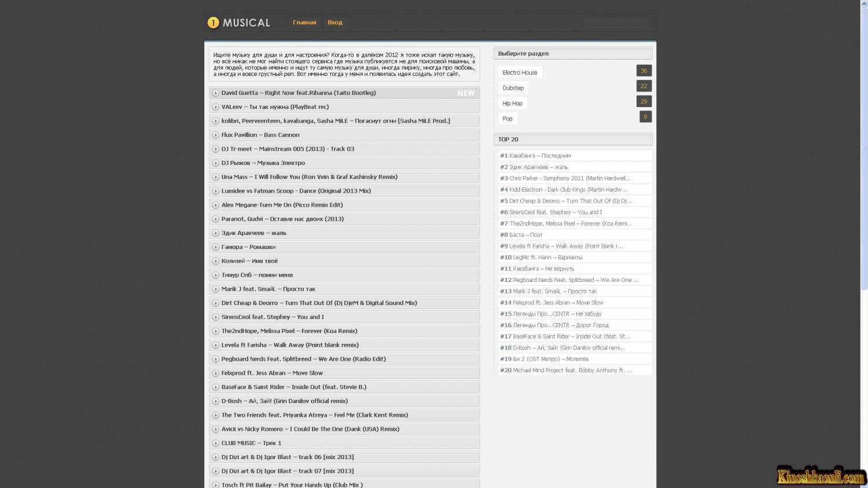
Task: Select the Dubstep section
Action: [x=513, y=88]
